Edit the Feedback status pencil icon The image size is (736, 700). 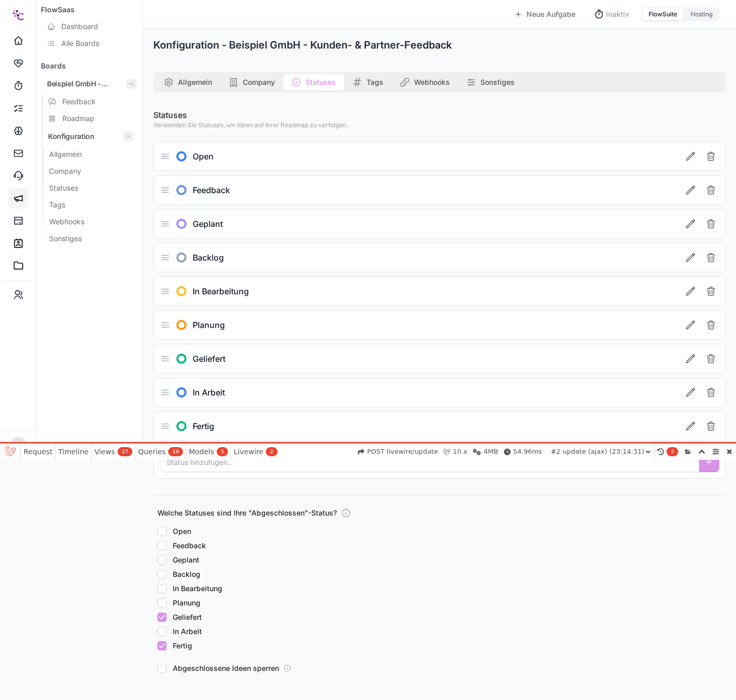pos(691,190)
